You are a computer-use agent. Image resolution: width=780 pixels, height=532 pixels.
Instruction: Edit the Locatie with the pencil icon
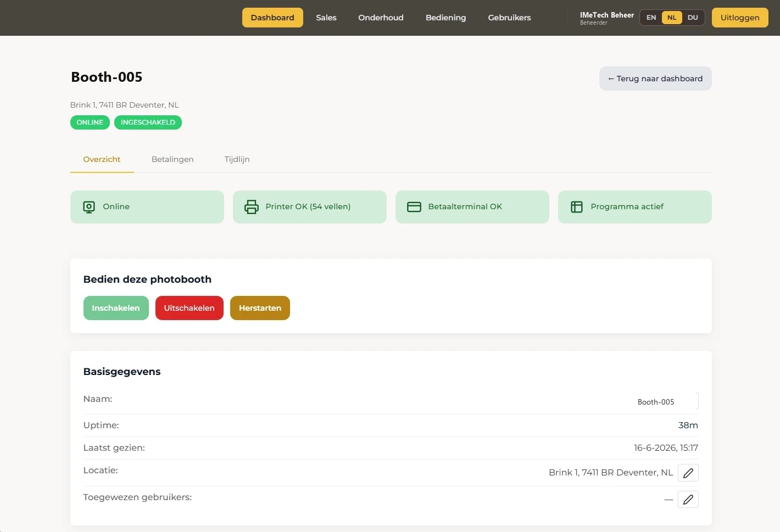688,473
